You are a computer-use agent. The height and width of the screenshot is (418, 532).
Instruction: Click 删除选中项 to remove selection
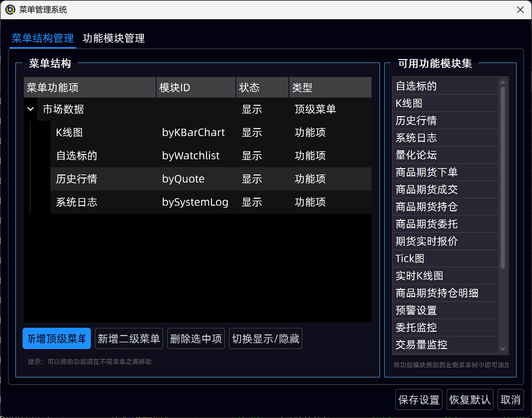(x=196, y=339)
